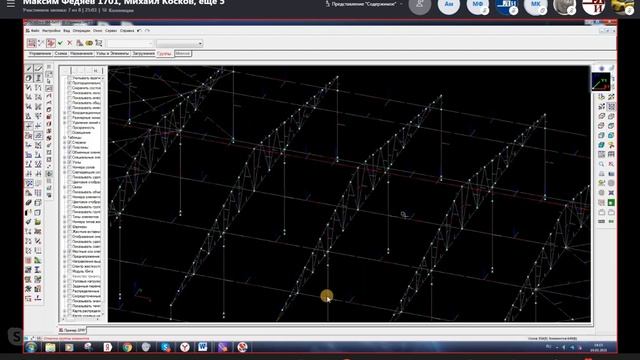
Task: Cancel with the red X toolbar icon
Action: 70,43
